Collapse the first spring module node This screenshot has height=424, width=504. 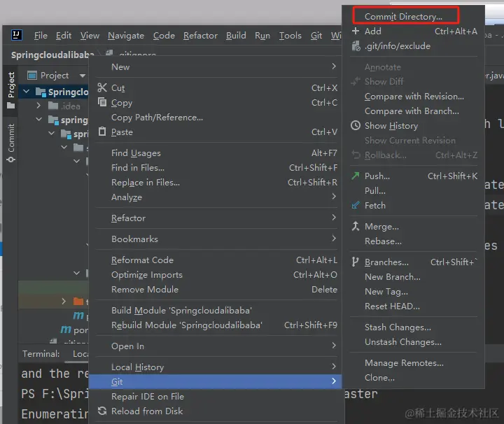click(39, 119)
